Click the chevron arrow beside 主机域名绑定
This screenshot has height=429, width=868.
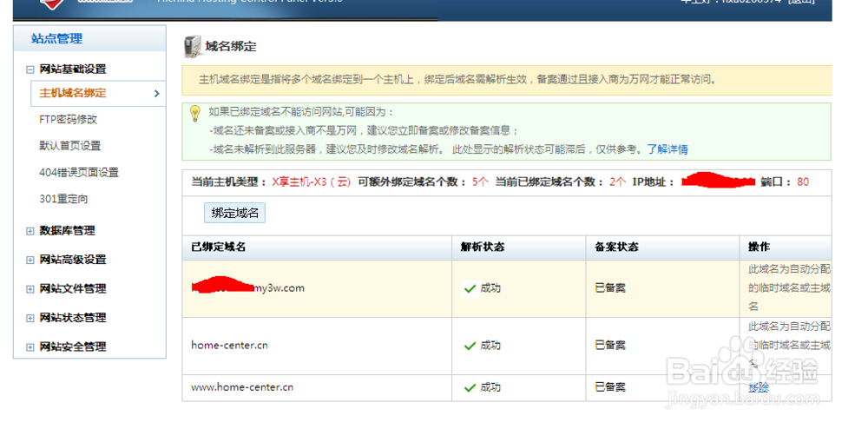click(156, 94)
